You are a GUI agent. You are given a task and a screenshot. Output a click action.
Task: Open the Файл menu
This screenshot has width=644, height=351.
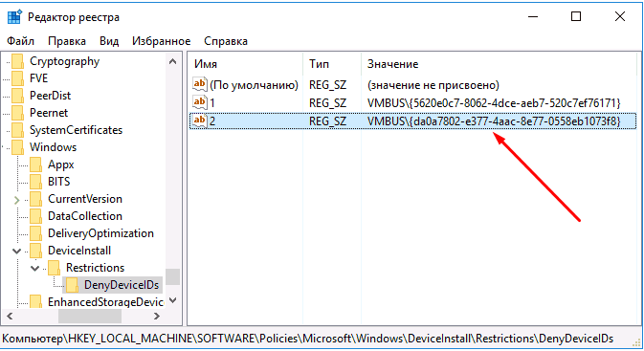coord(20,41)
